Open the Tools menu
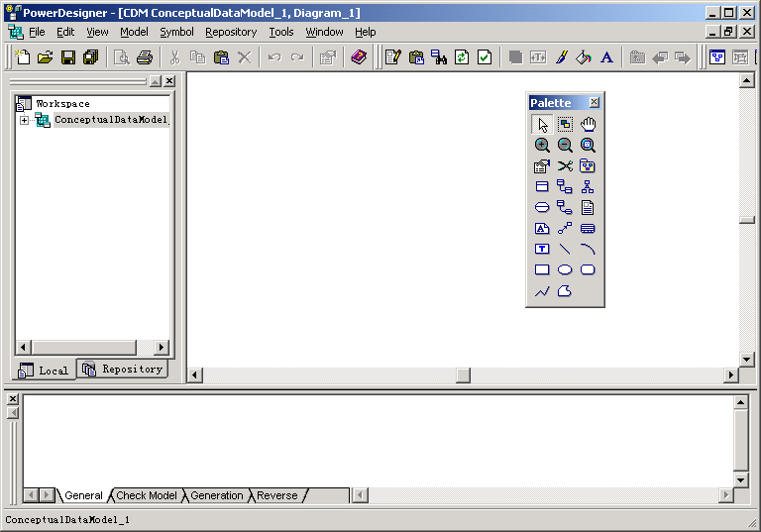Image resolution: width=761 pixels, height=532 pixels. [x=281, y=32]
